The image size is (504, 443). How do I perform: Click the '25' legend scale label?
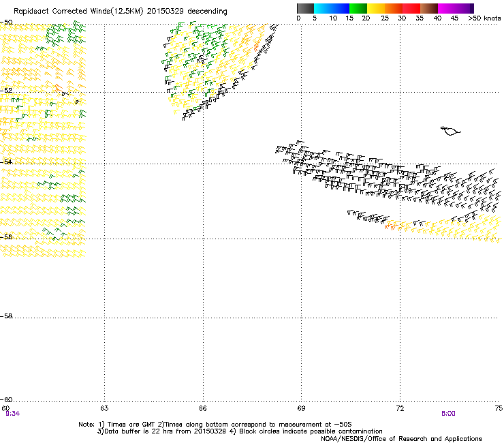pyautogui.click(x=385, y=18)
